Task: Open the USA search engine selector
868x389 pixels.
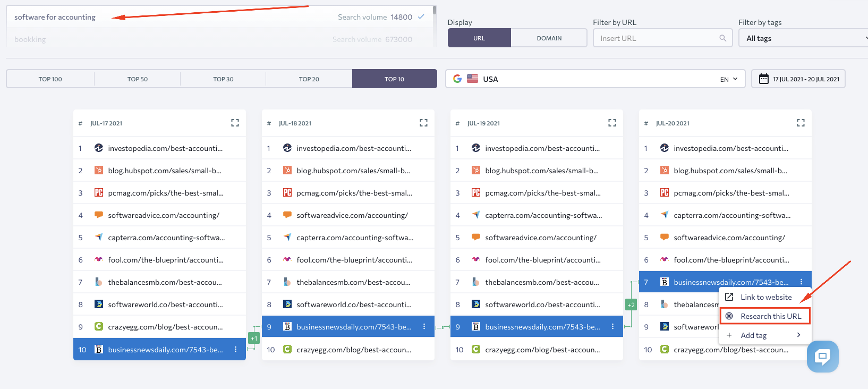Action: 595,79
